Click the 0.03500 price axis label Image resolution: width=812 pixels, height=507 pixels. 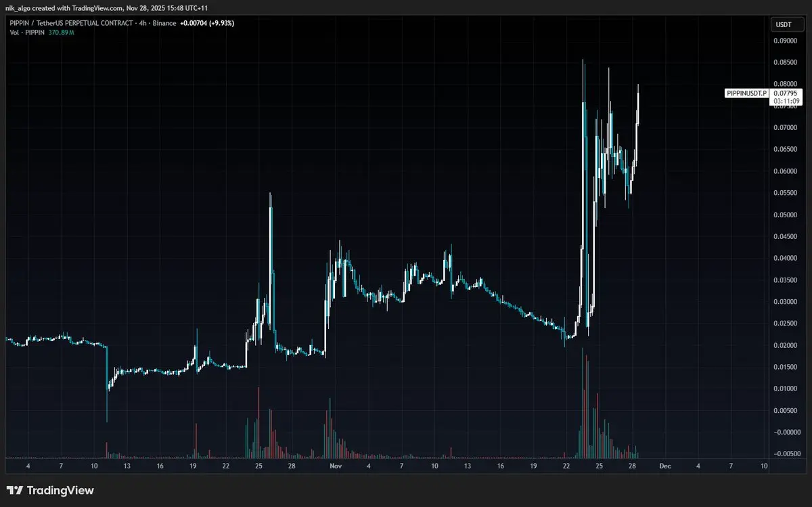click(786, 280)
